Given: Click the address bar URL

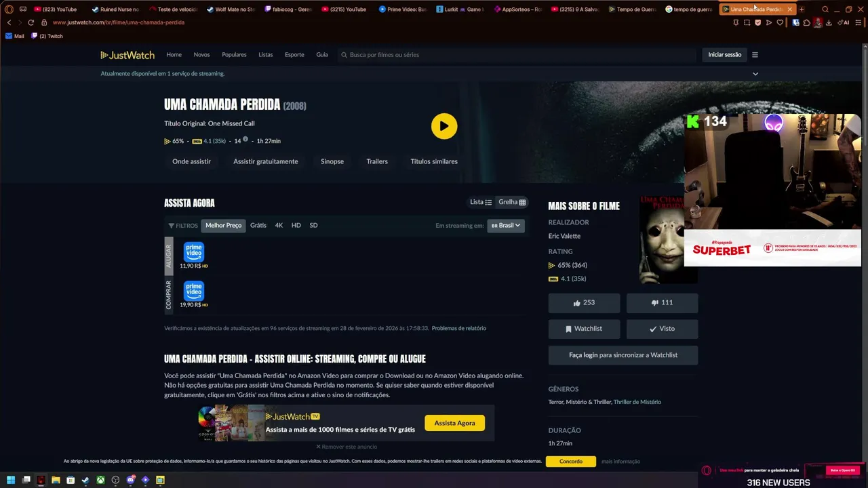Looking at the screenshot, I should pos(118,22).
